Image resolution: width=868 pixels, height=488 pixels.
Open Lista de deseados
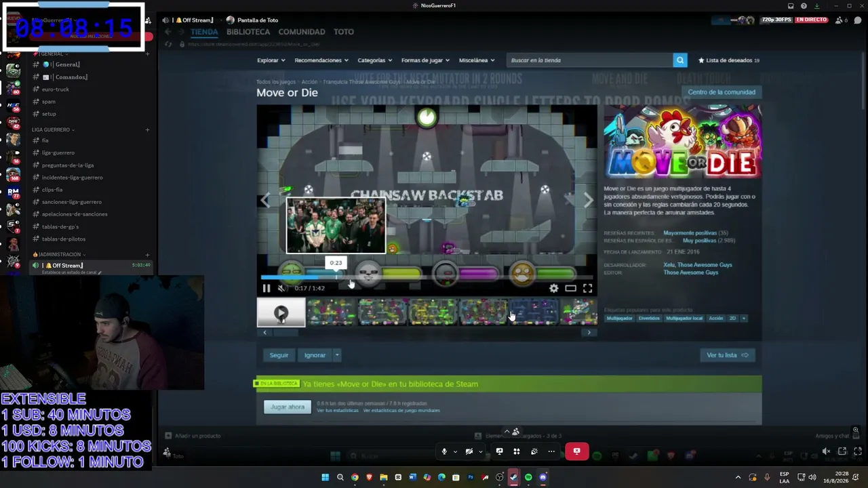tap(728, 60)
